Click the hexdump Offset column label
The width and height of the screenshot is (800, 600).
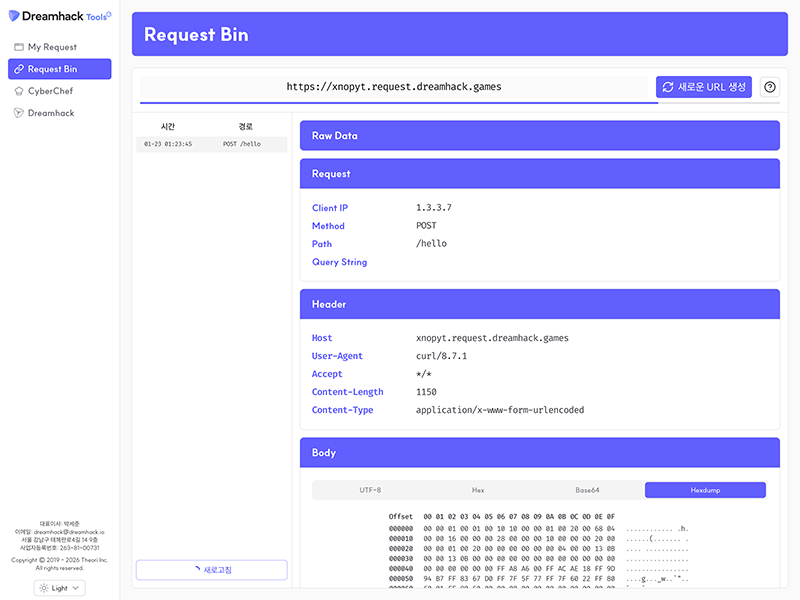click(401, 516)
